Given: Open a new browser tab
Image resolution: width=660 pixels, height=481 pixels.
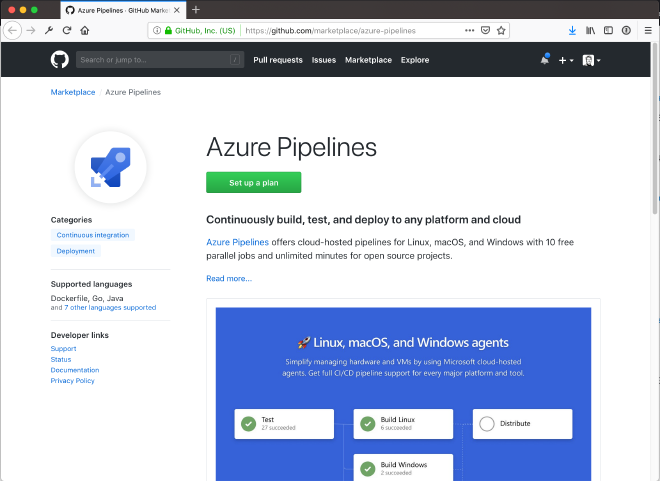Looking at the screenshot, I should 196,10.
